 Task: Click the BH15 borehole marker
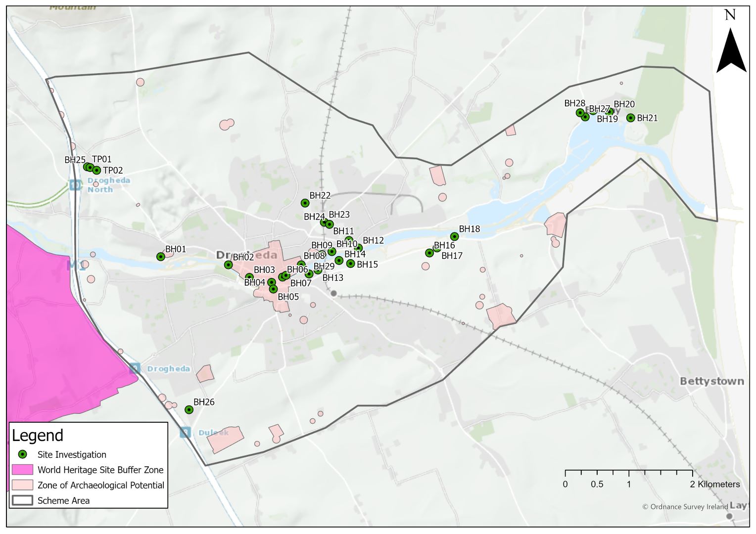[350, 264]
